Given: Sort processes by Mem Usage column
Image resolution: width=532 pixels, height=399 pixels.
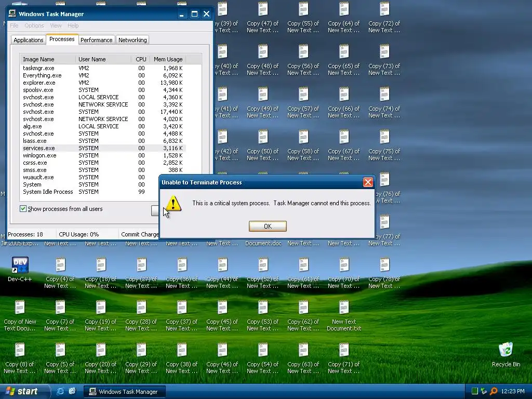Looking at the screenshot, I should (x=168, y=59).
